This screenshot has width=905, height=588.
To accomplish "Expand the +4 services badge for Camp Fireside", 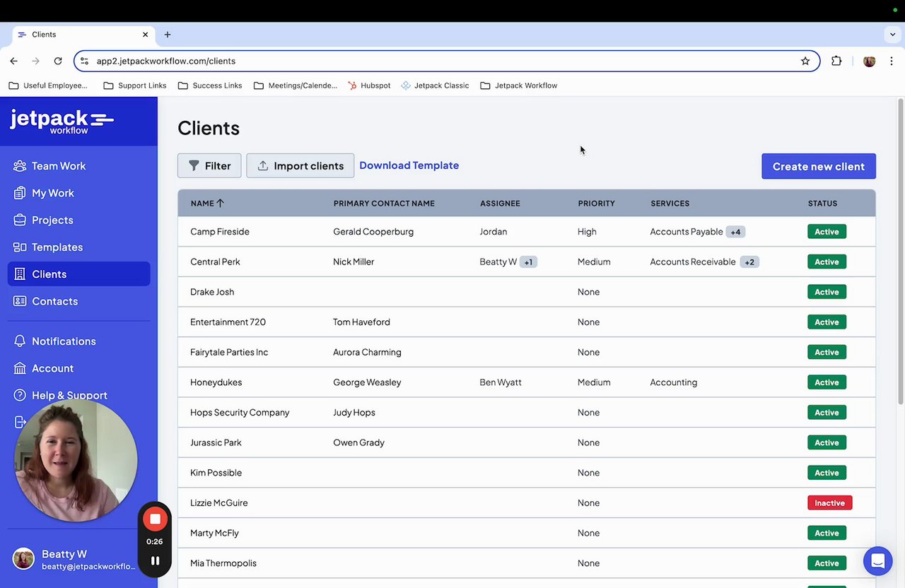I will [735, 232].
